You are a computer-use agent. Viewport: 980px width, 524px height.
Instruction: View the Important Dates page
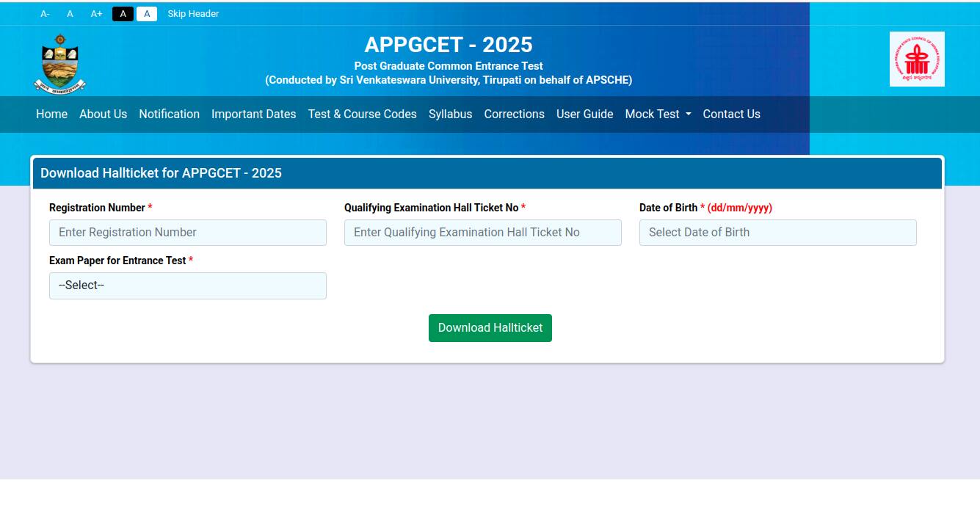[x=253, y=114]
